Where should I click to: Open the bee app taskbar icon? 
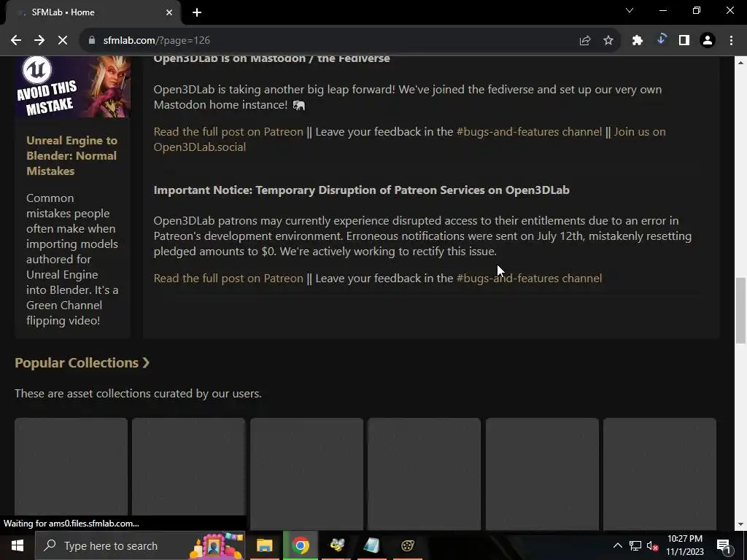(x=337, y=545)
